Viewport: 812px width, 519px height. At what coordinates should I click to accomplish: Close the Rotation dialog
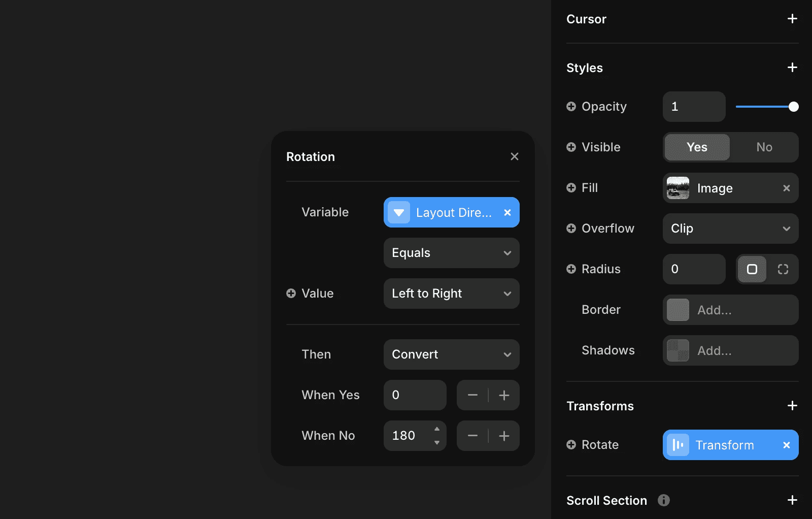[x=515, y=156]
